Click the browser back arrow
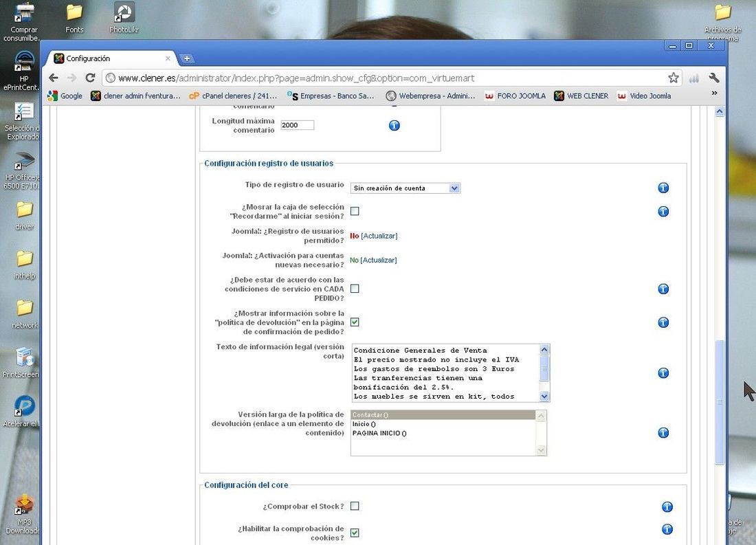This screenshot has height=545, width=756. click(54, 78)
